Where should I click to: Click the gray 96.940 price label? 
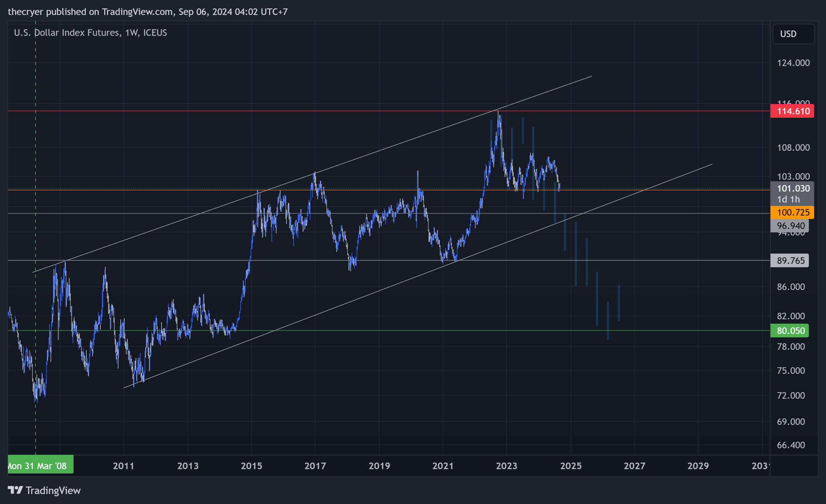click(790, 226)
